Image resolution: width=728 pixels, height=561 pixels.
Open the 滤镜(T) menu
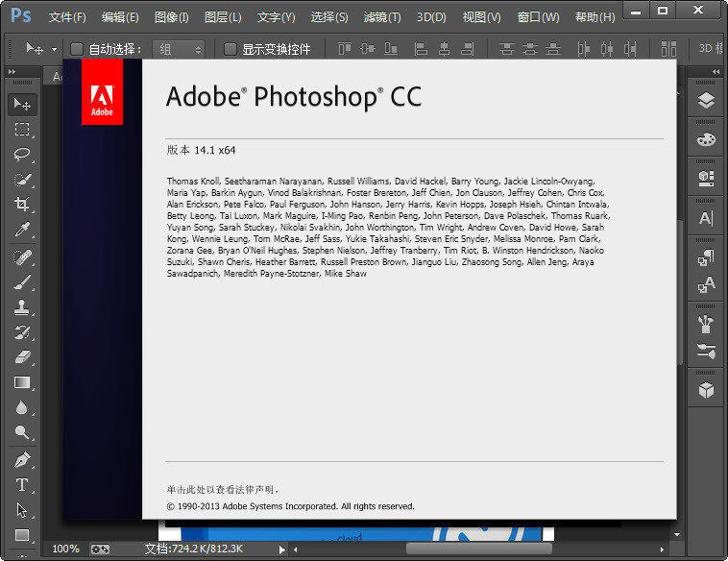tap(382, 17)
